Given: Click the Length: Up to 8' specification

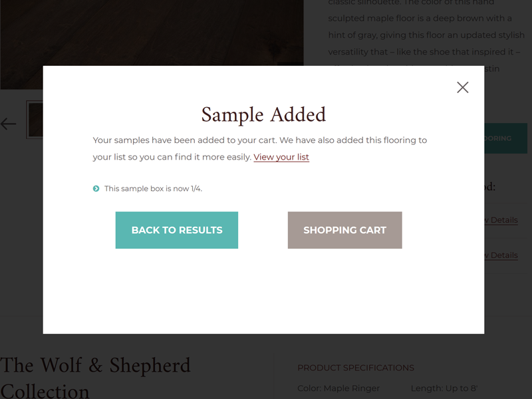Looking at the screenshot, I should coord(444,388).
